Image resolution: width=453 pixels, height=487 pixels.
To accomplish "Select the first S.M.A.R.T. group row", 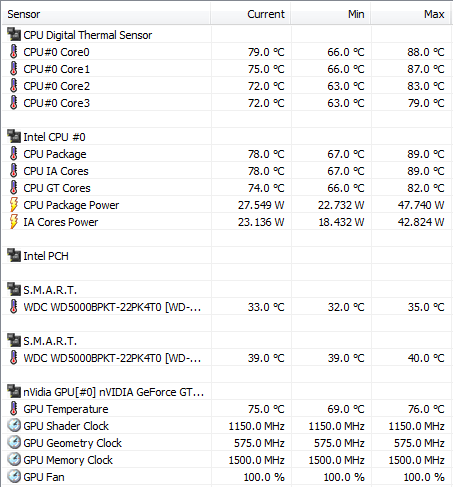I will pyautogui.click(x=227, y=290).
